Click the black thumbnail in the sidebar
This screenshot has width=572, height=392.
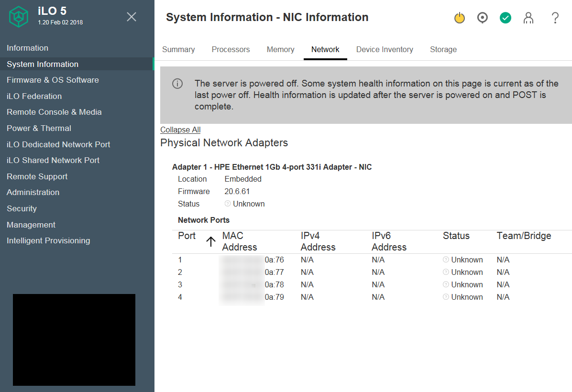(x=74, y=340)
